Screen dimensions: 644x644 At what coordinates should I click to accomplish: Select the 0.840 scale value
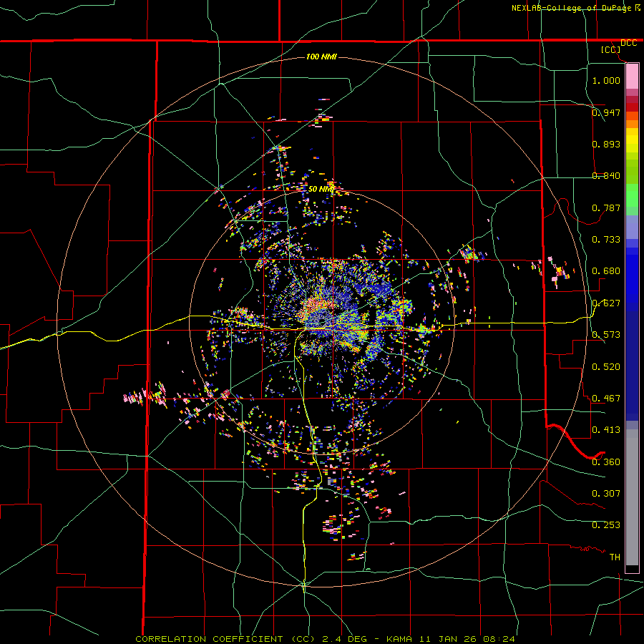click(606, 175)
